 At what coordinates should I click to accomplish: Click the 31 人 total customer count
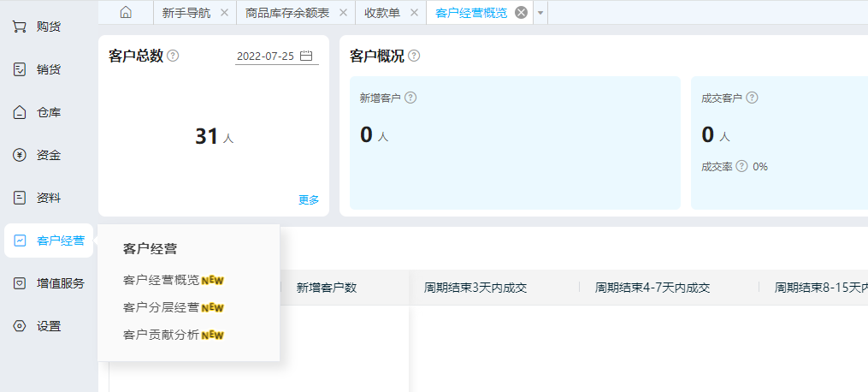[215, 136]
